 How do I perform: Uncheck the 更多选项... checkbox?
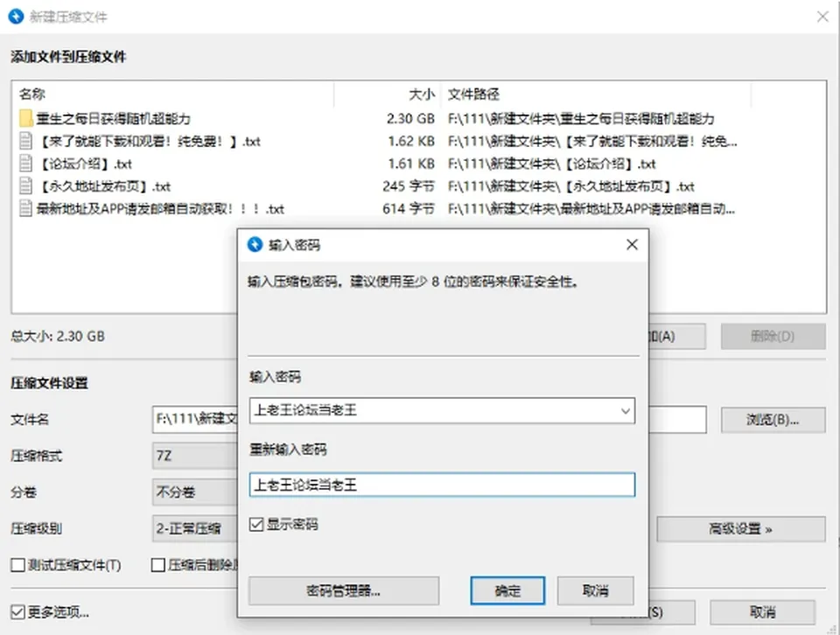point(17,612)
